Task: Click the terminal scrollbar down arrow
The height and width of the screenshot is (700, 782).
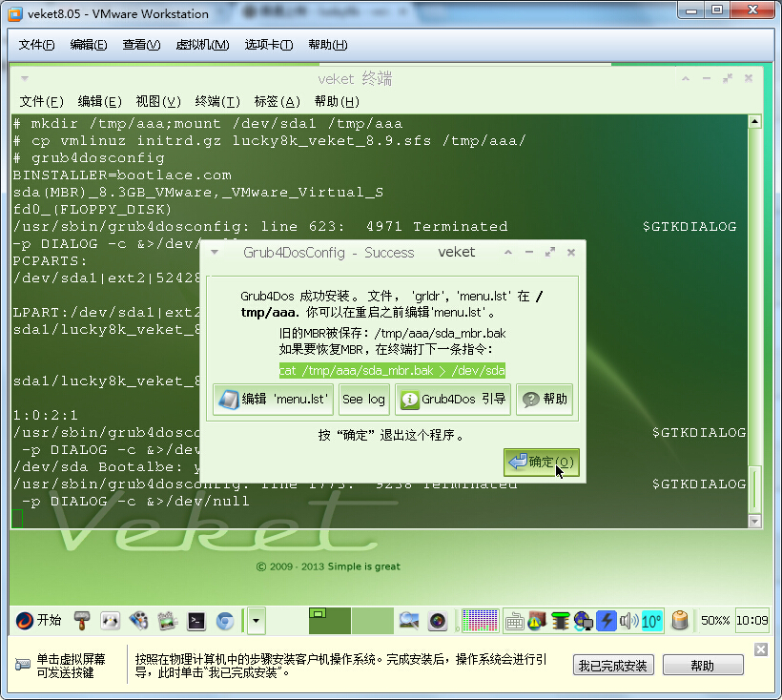Action: point(754,522)
